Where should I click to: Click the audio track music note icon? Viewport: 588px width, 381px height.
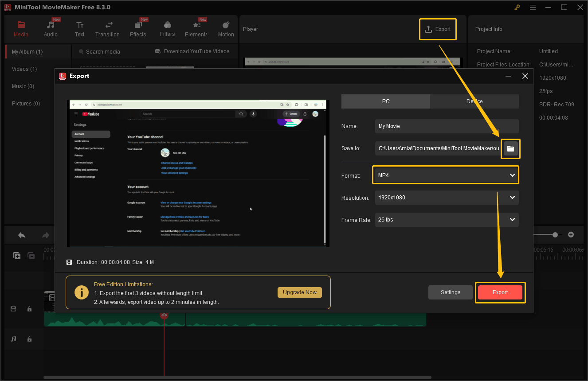[13, 339]
